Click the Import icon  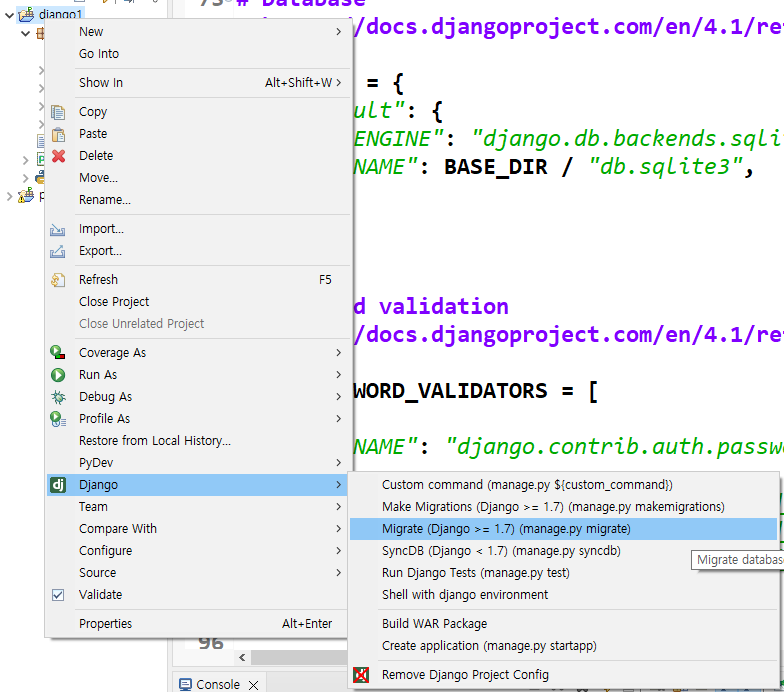pyautogui.click(x=58, y=230)
